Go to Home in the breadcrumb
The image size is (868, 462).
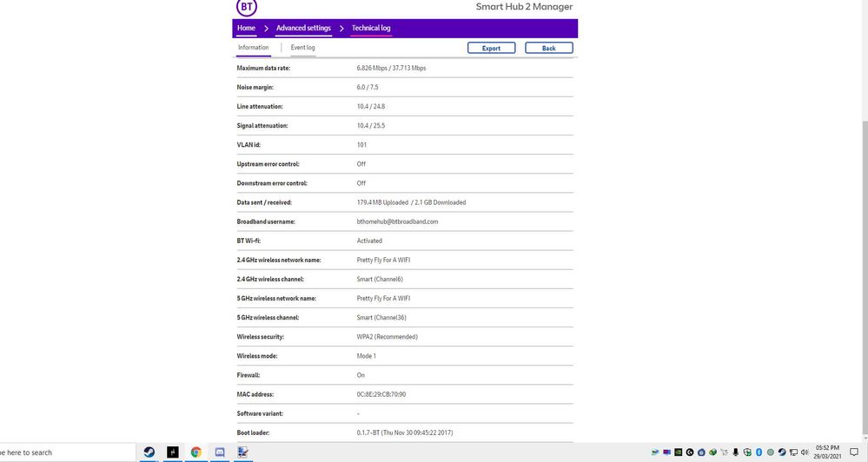pyautogui.click(x=246, y=28)
